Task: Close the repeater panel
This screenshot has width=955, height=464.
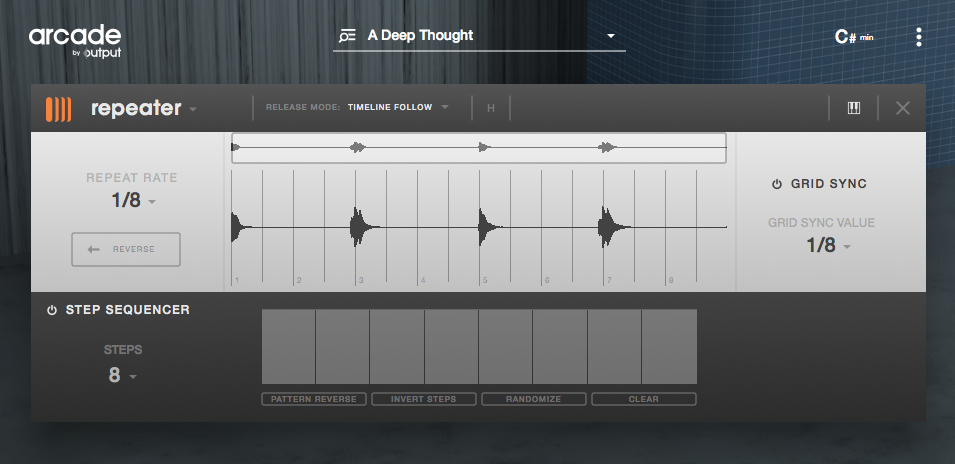Action: click(x=903, y=108)
